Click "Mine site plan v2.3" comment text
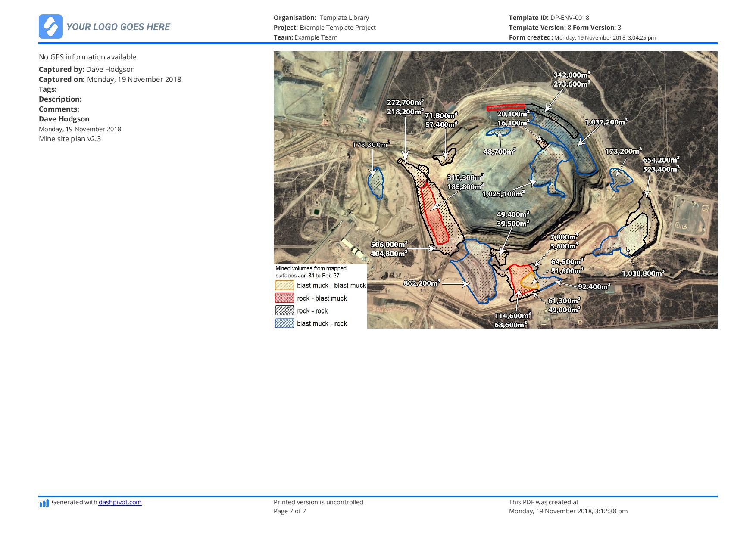This screenshot has width=756, height=534. (70, 139)
